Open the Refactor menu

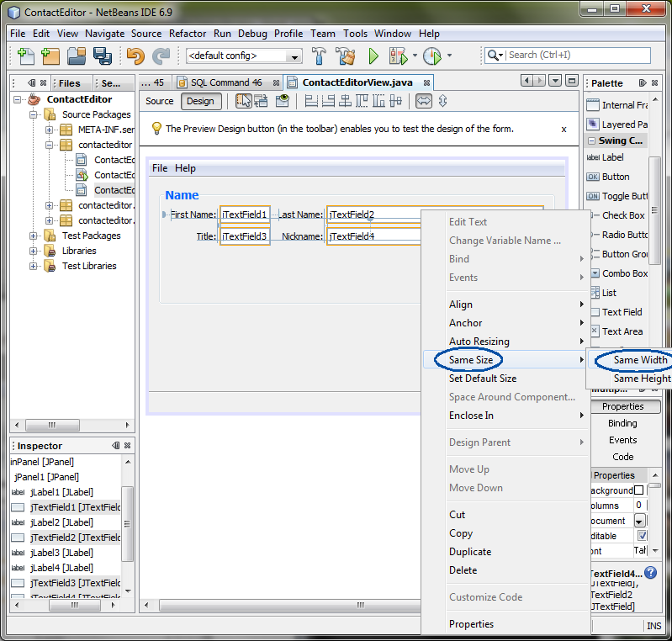click(x=188, y=34)
